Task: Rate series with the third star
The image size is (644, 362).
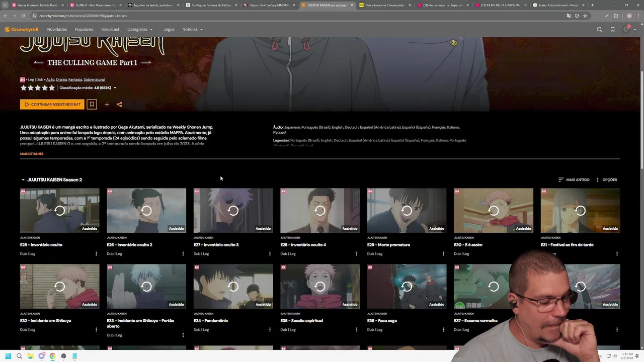Action: tap(37, 88)
